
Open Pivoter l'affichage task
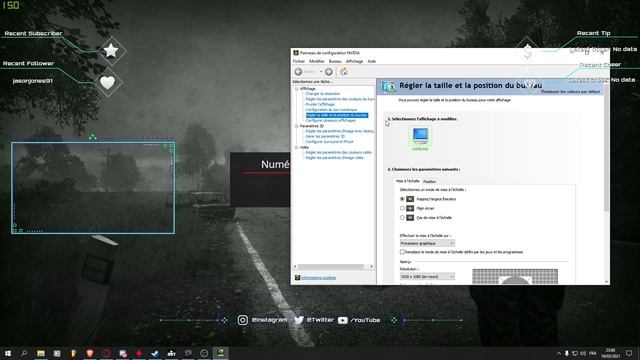320,104
